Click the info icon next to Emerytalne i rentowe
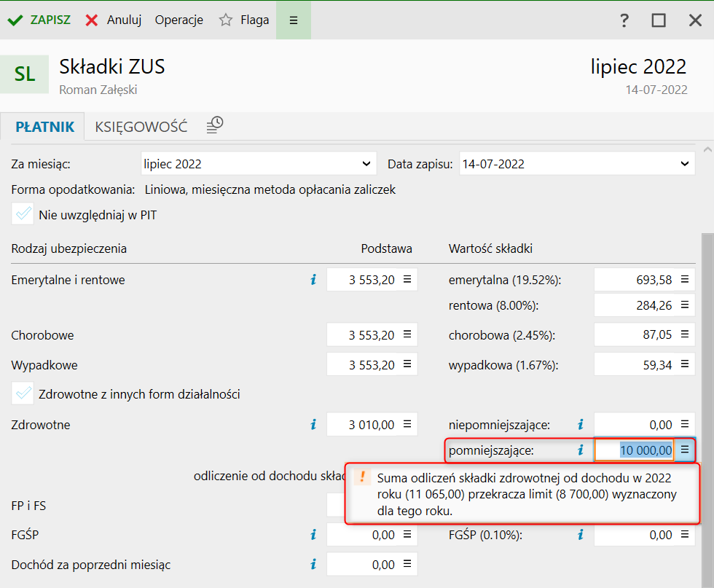The height and width of the screenshot is (588, 714). pyautogui.click(x=313, y=279)
